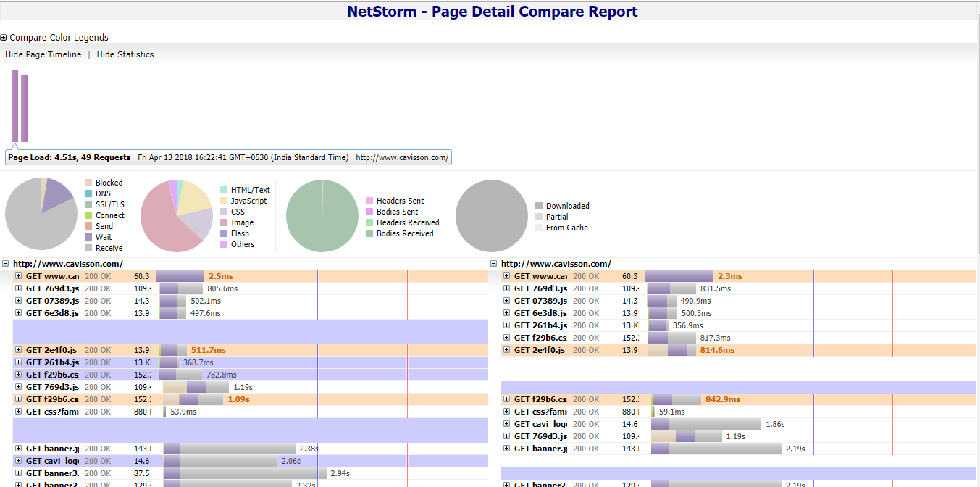Click the 'Headers Sent' legend label

[x=401, y=201]
